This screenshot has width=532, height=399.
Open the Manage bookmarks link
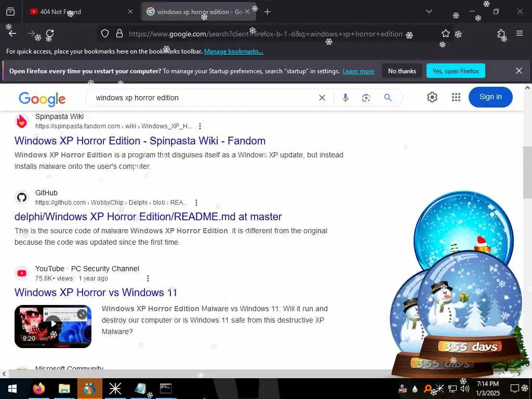(233, 51)
